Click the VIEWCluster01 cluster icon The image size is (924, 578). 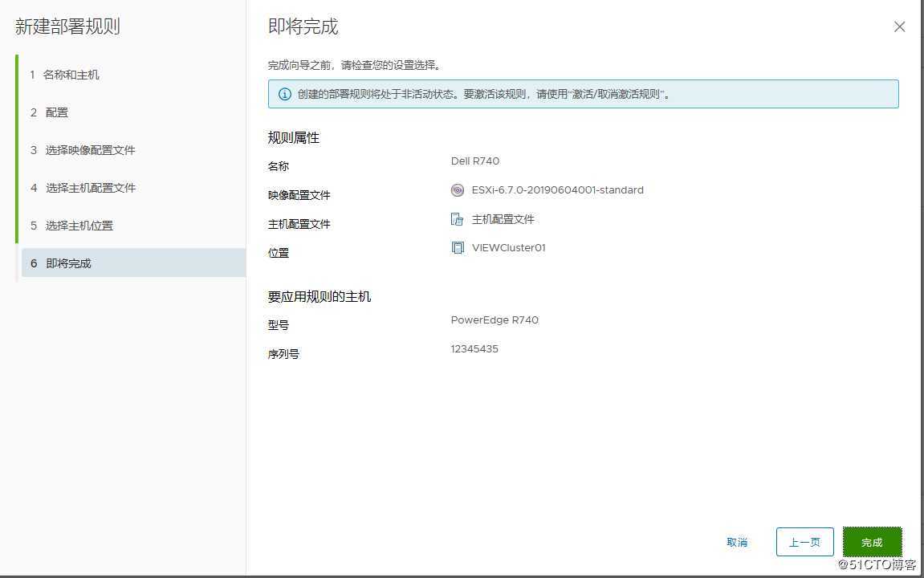(458, 247)
